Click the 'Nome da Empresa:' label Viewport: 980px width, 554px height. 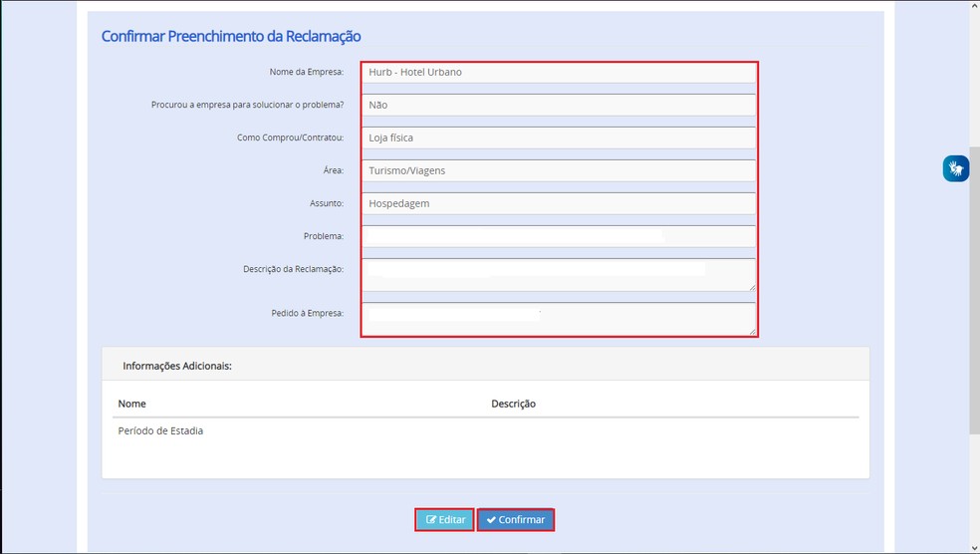coord(307,72)
